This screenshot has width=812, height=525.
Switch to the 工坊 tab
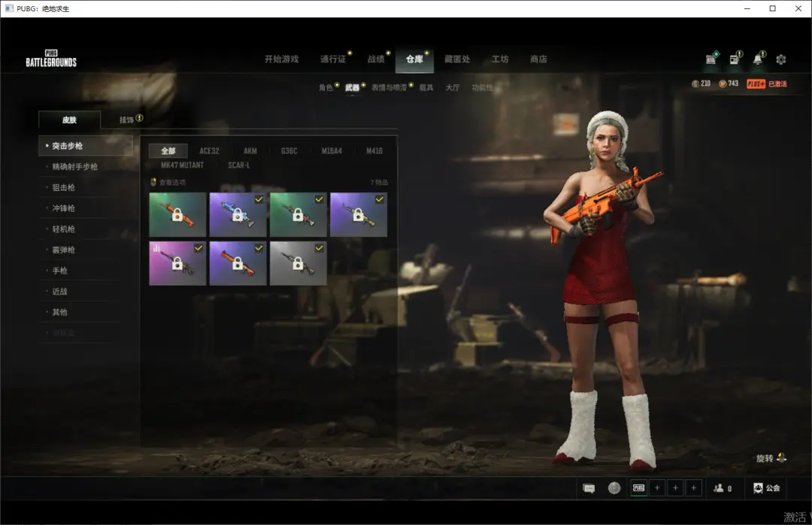click(x=500, y=59)
